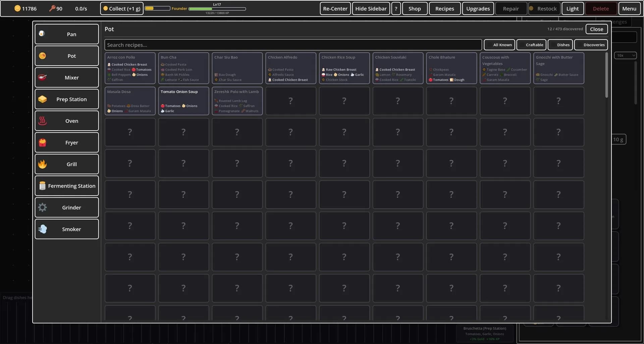Re-center the view
Screen dimensions: 644x344
pos(335,8)
